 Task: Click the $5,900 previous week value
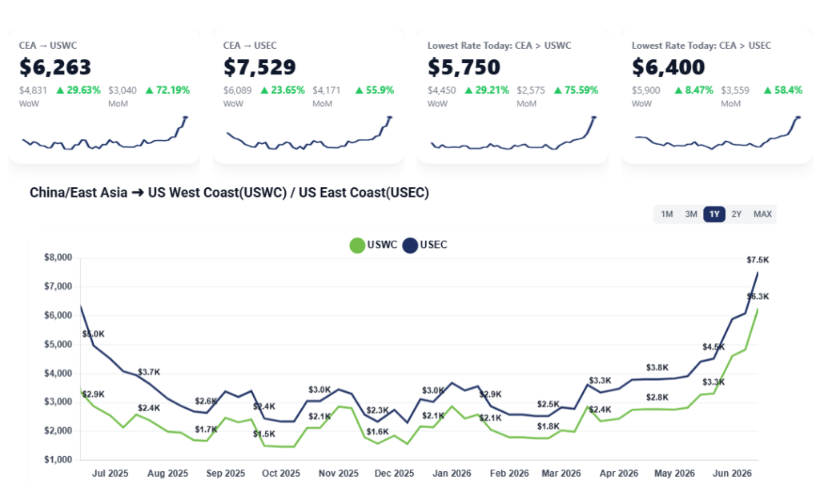pos(646,90)
